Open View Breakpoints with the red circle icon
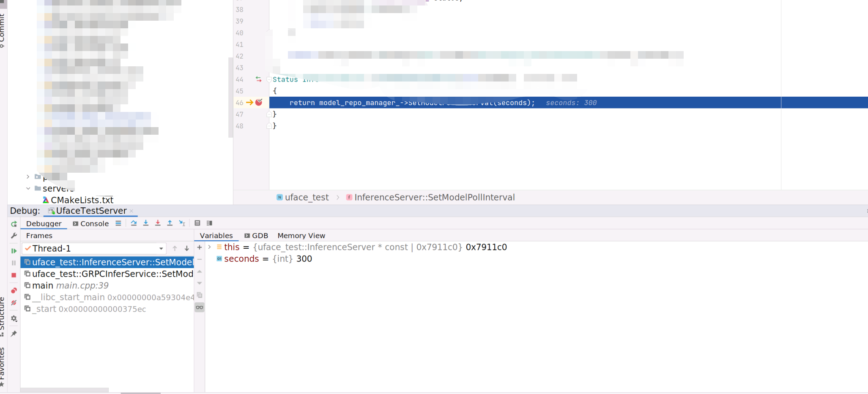 (x=14, y=291)
